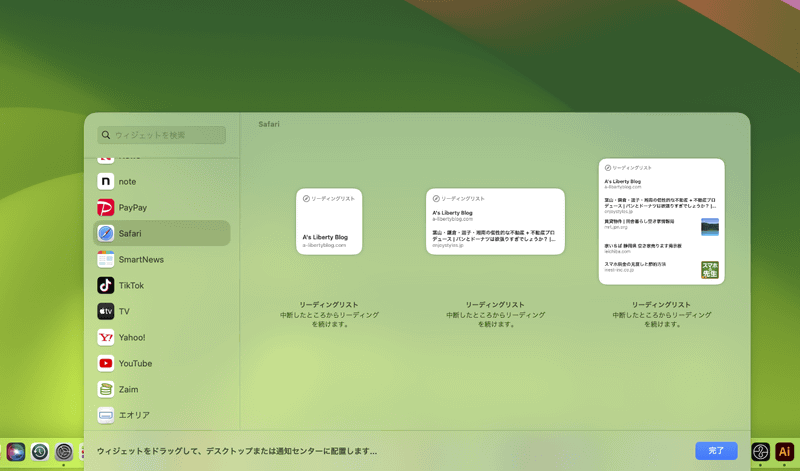Select the Yahoo! app icon
The image size is (800, 471).
pos(106,337)
